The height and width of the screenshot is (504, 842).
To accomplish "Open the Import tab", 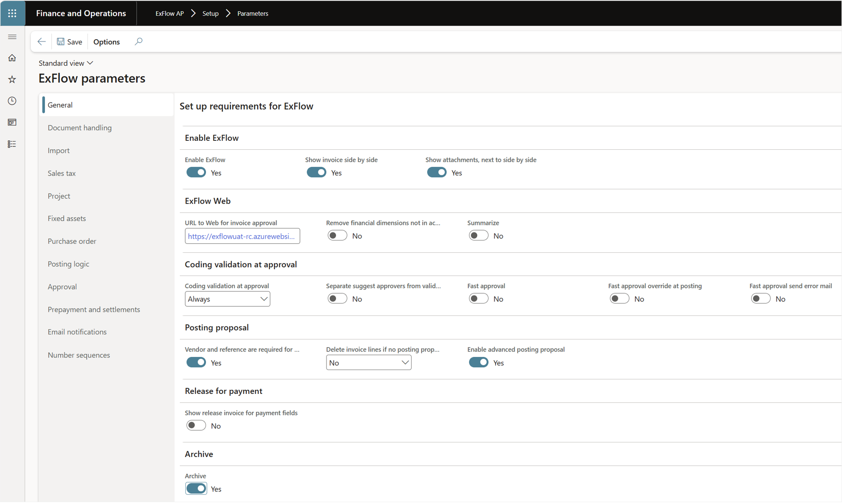I will pyautogui.click(x=107, y=150).
